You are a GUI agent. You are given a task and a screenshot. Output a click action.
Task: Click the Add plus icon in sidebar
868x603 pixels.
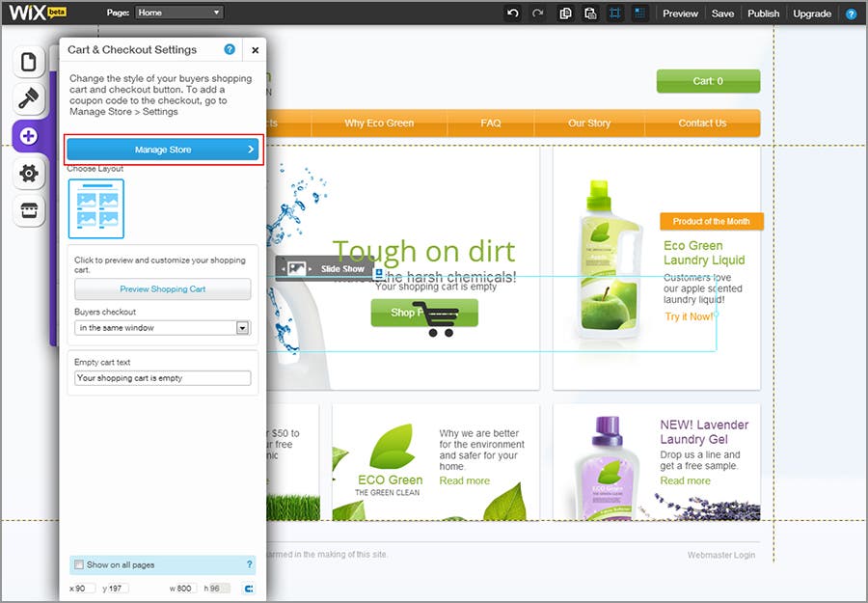[28, 136]
